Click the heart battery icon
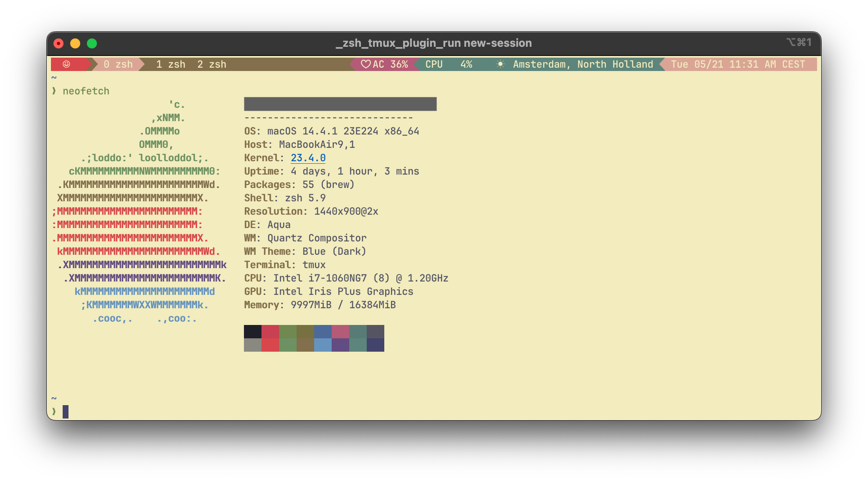The image size is (868, 482). tap(365, 64)
